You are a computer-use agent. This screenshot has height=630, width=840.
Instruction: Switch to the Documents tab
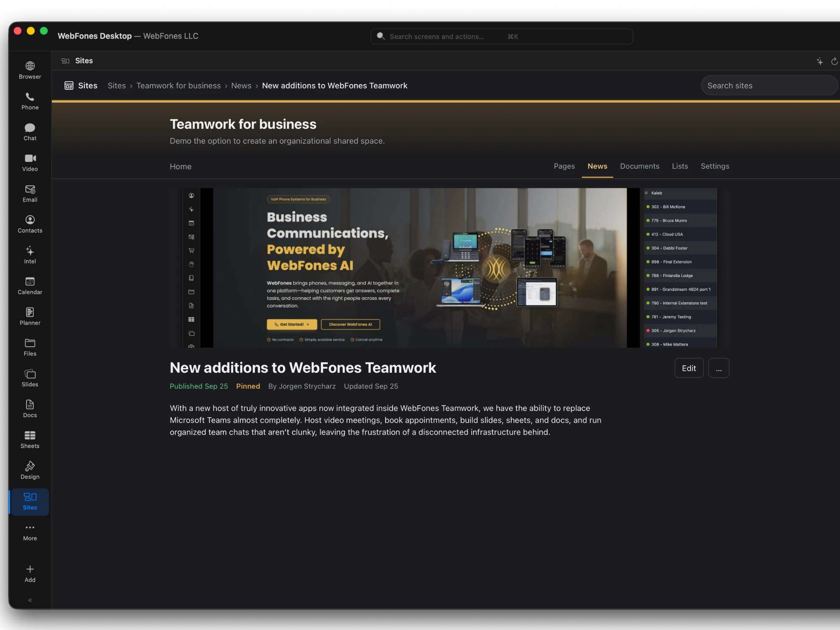coord(640,166)
